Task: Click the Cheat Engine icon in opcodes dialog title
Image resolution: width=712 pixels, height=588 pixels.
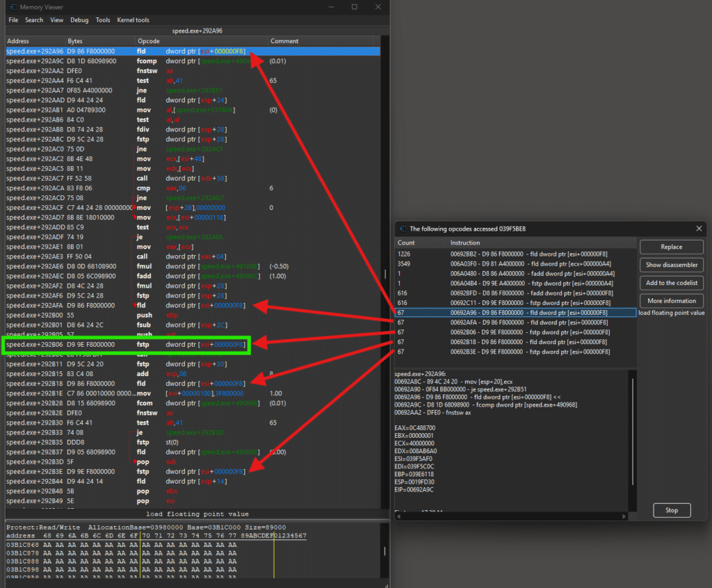Action: coord(403,228)
